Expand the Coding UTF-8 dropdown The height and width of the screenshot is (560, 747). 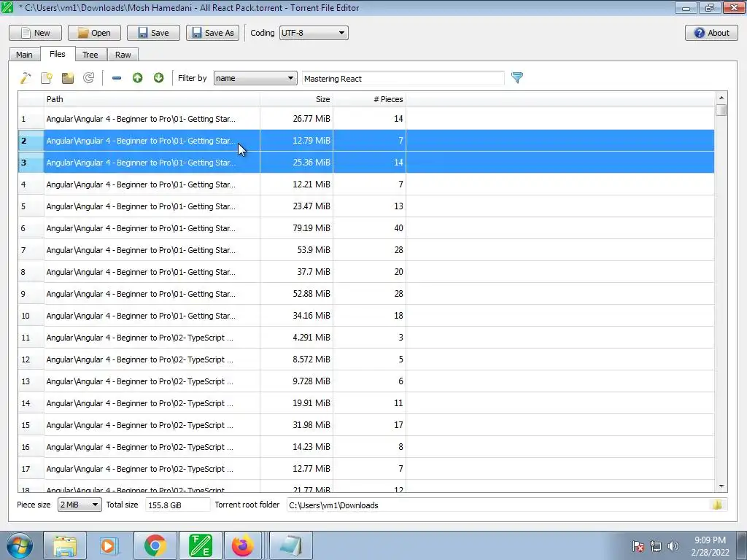(314, 33)
